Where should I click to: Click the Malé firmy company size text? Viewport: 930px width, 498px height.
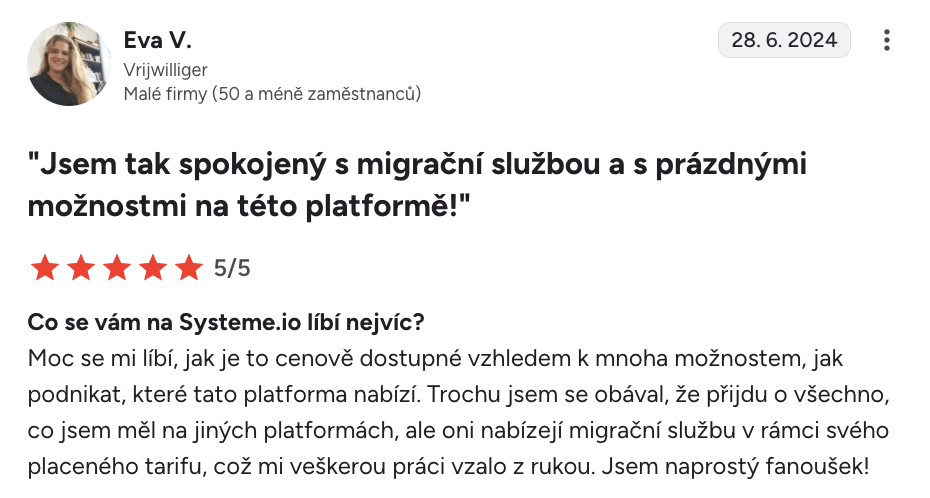point(272,94)
